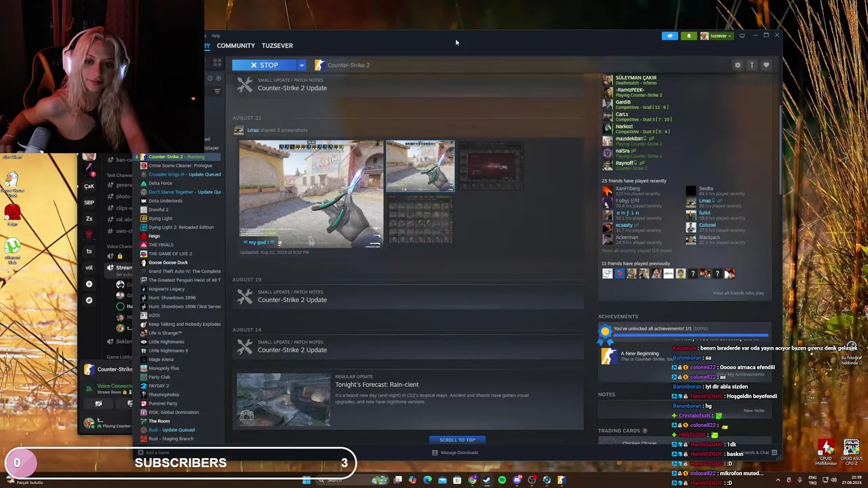Click Counter-Strike 2 title icon in header
Screen dimensions: 868x488
(319, 65)
